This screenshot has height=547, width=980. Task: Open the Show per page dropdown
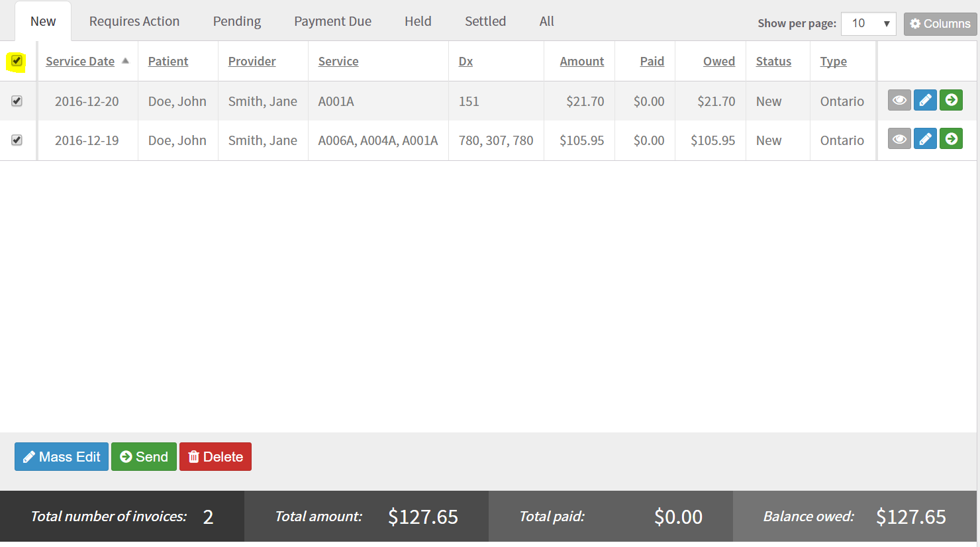(x=868, y=23)
